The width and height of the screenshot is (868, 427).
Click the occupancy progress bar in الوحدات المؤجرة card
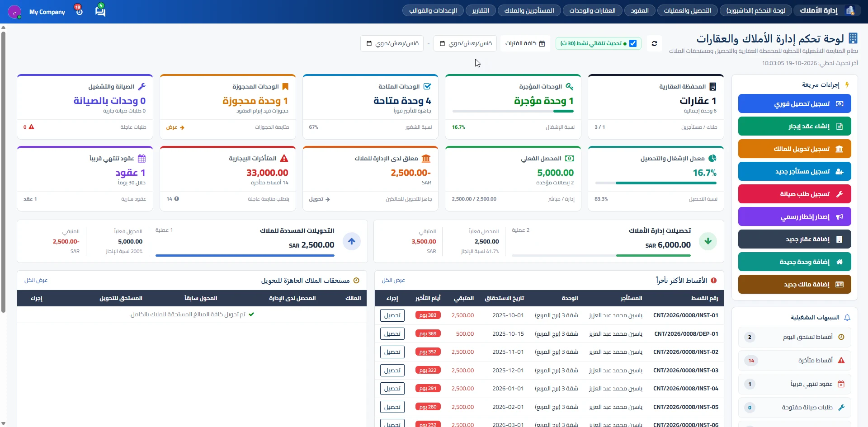(x=513, y=111)
